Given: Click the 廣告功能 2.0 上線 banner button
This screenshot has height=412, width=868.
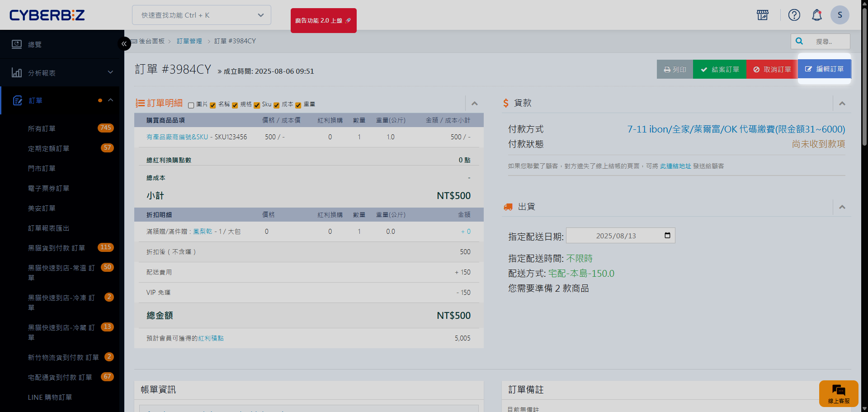Looking at the screenshot, I should pyautogui.click(x=323, y=20).
